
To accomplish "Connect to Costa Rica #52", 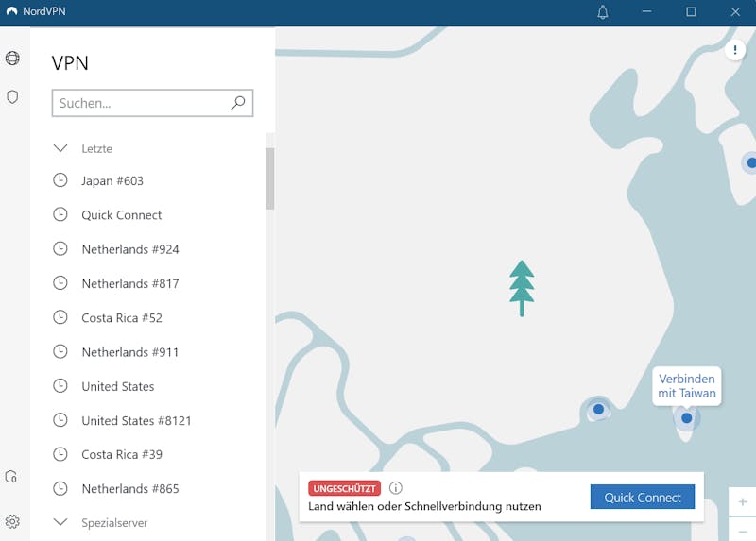I will tap(122, 317).
